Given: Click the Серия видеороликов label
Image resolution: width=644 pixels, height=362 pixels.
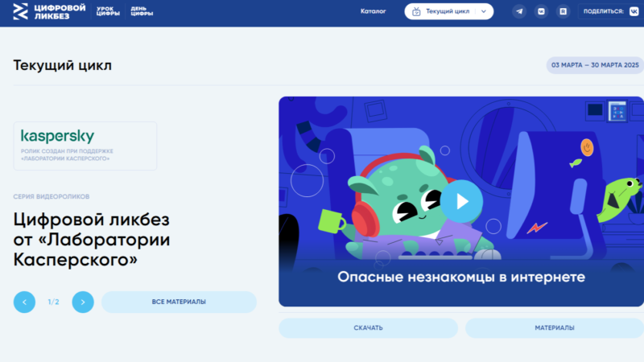Looking at the screenshot, I should click(x=52, y=196).
